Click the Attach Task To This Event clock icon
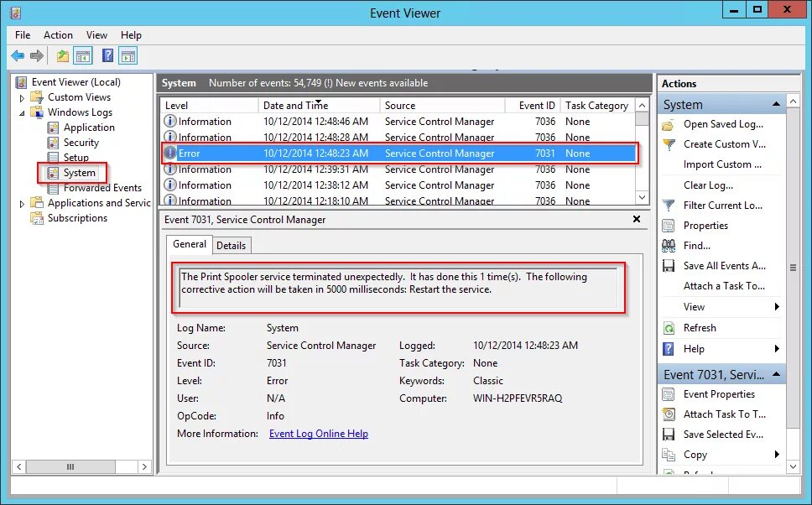The height and width of the screenshot is (505, 812). 669,414
